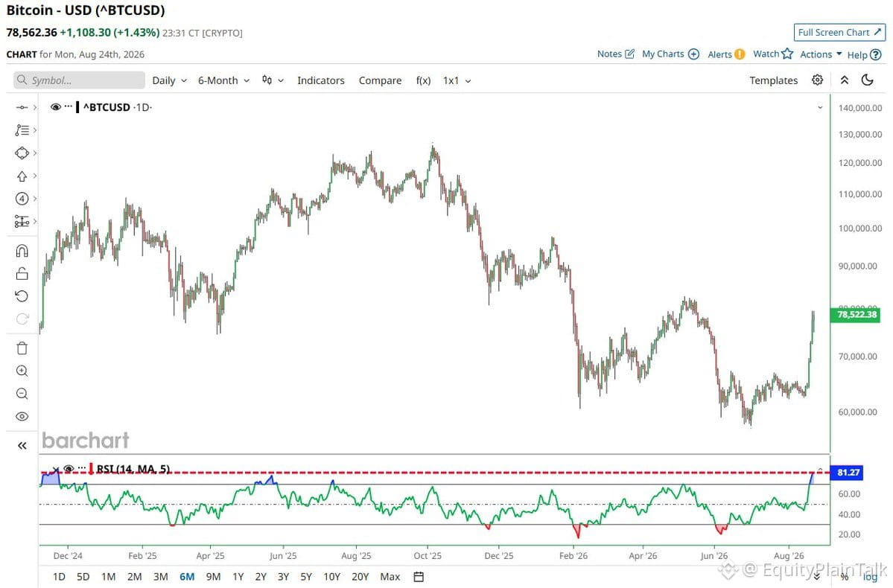This screenshot has width=893, height=588.
Task: Select the 3M range
Action: coord(161,577)
